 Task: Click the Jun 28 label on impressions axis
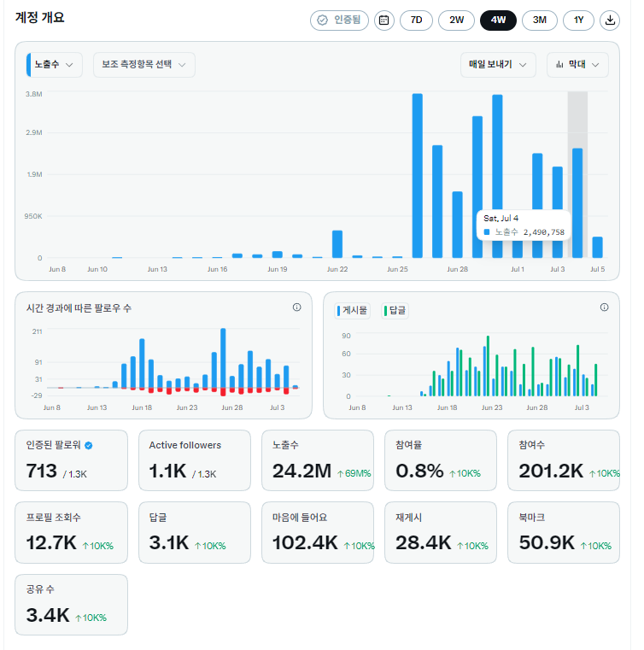(x=457, y=269)
